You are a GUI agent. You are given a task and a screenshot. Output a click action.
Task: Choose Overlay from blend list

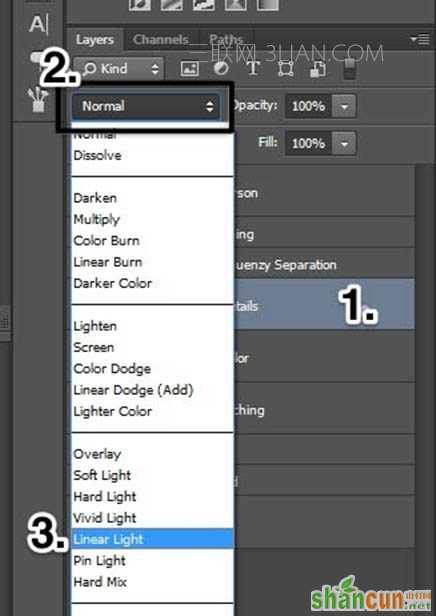pos(97,454)
